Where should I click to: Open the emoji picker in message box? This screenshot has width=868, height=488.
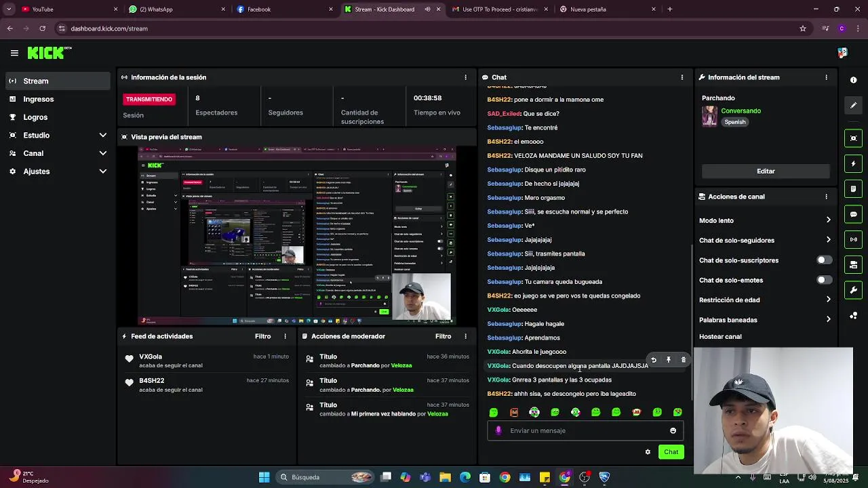[673, 430]
